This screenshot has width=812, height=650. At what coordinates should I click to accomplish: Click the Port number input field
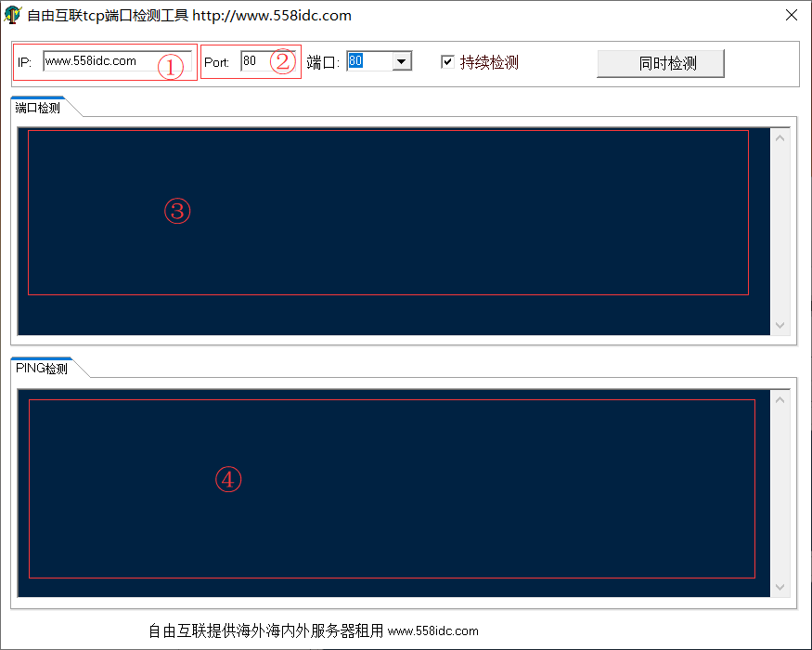click(x=268, y=61)
